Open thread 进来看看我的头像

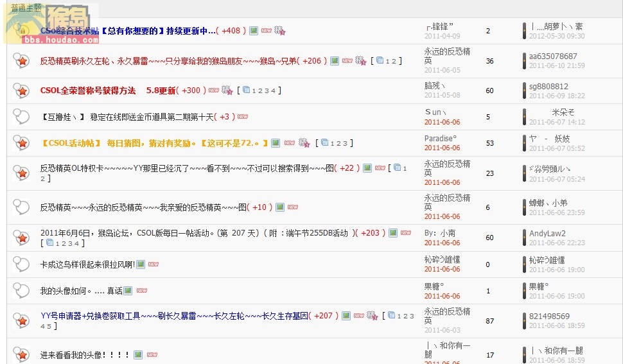[85, 355]
